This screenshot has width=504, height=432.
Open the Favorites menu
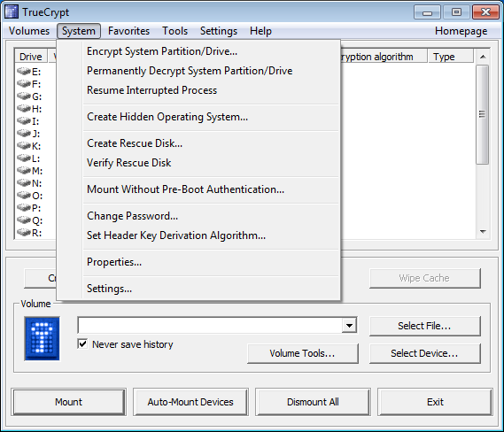128,31
